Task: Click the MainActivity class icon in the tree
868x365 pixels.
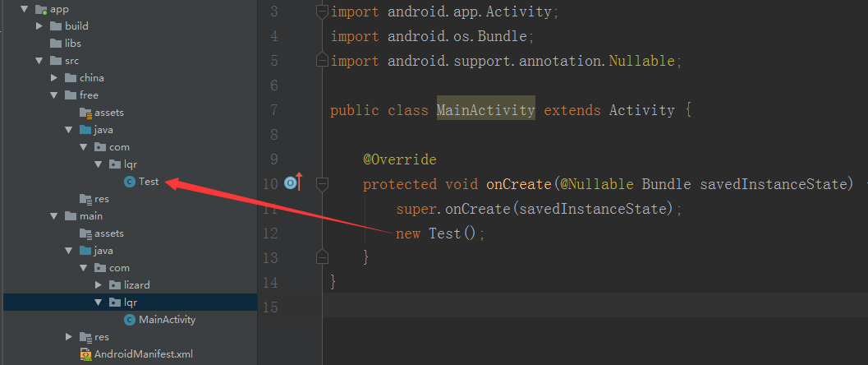Action: 130,320
